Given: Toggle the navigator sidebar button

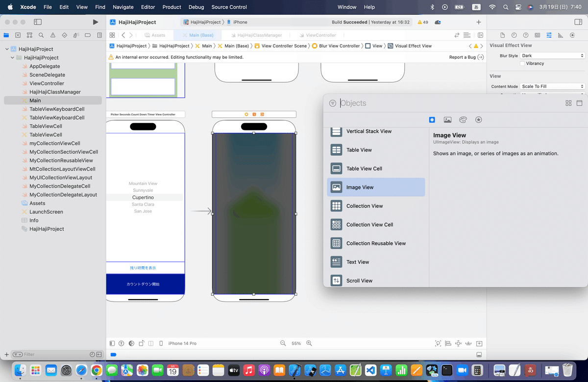Looking at the screenshot, I should coord(38,22).
